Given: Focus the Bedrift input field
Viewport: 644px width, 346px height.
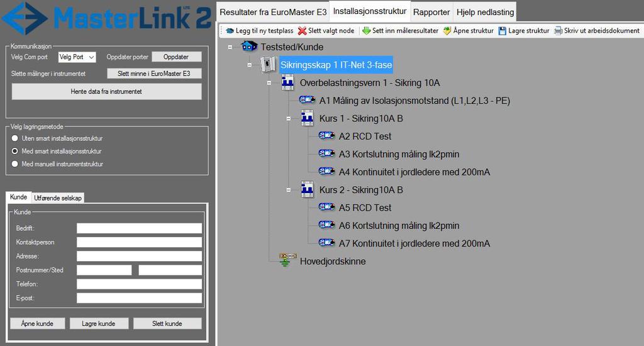Looking at the screenshot, I should [139, 228].
